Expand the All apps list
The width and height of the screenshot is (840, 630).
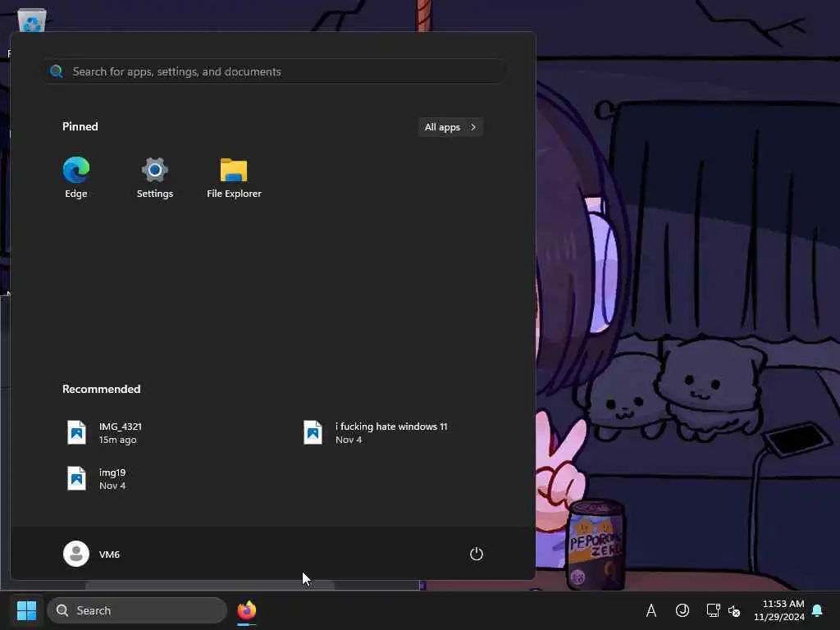click(x=450, y=127)
